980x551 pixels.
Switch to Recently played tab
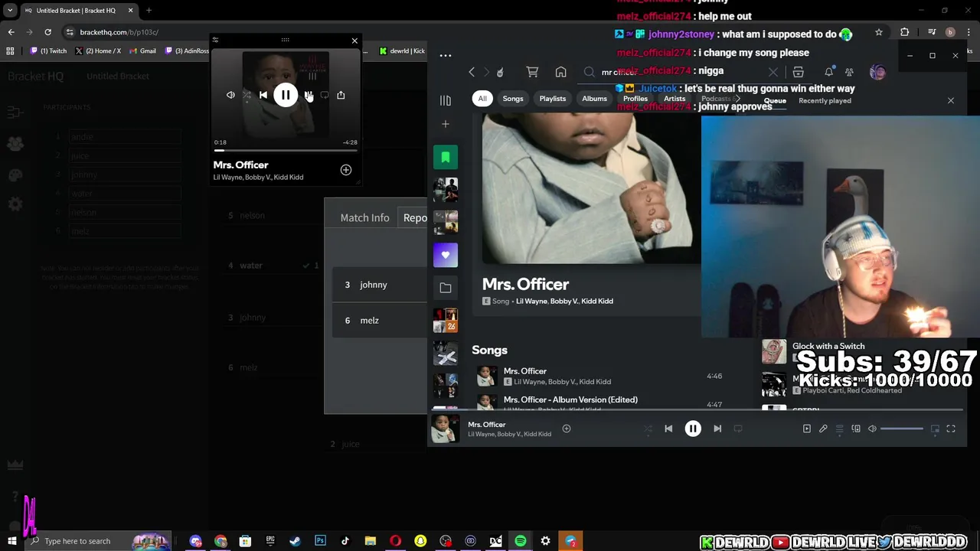pos(825,101)
